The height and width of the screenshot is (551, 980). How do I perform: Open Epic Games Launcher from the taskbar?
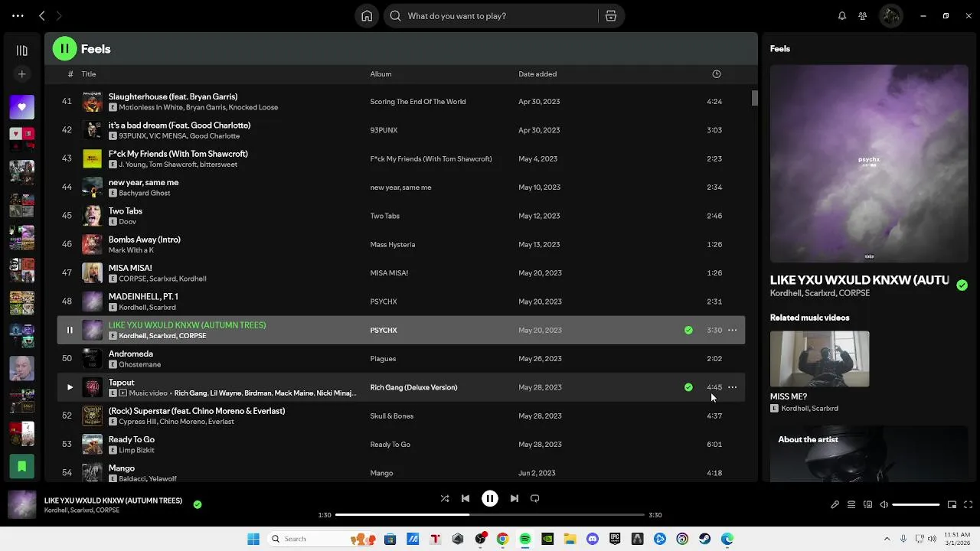pyautogui.click(x=615, y=539)
